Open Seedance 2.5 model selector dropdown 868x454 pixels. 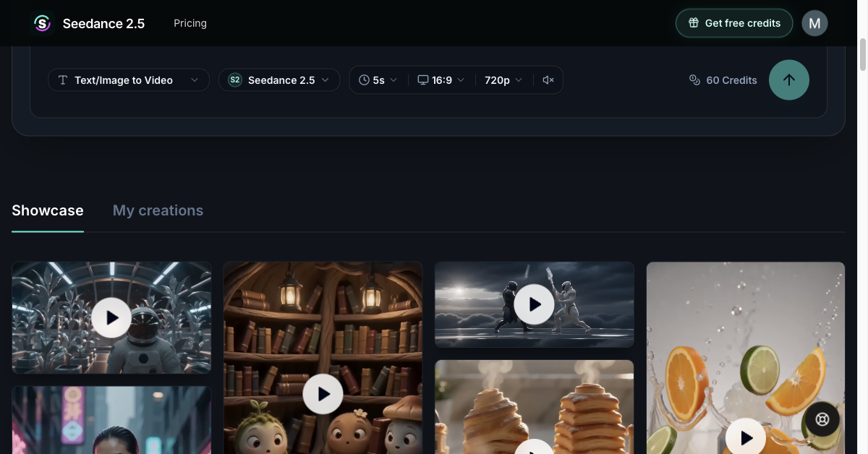(x=279, y=80)
